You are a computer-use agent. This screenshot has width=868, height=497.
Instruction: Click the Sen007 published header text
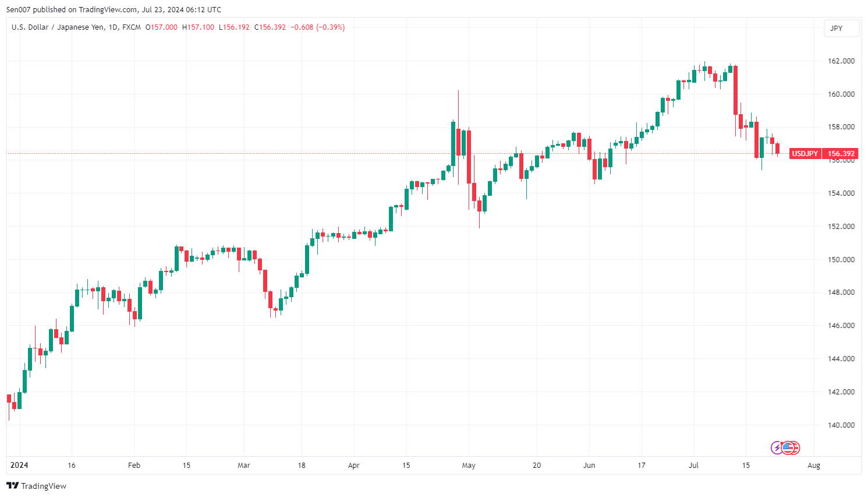114,9
